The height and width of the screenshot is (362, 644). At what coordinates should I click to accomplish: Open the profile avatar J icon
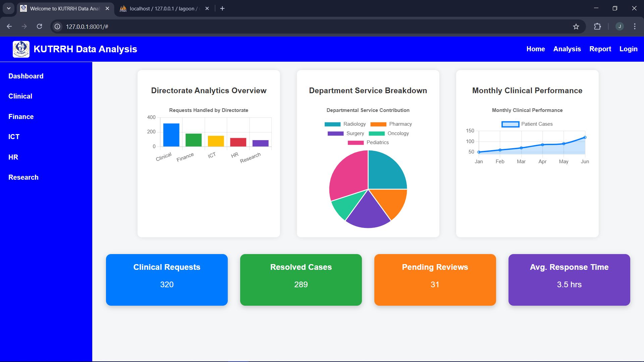620,26
